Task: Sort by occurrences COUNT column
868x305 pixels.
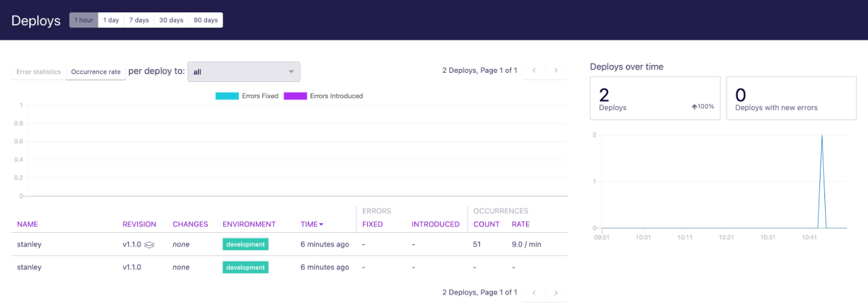Action: point(486,224)
